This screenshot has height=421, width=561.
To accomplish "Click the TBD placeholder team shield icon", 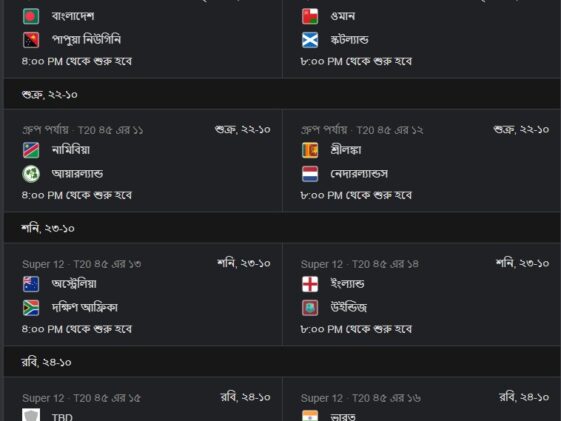I will pyautogui.click(x=31, y=415).
